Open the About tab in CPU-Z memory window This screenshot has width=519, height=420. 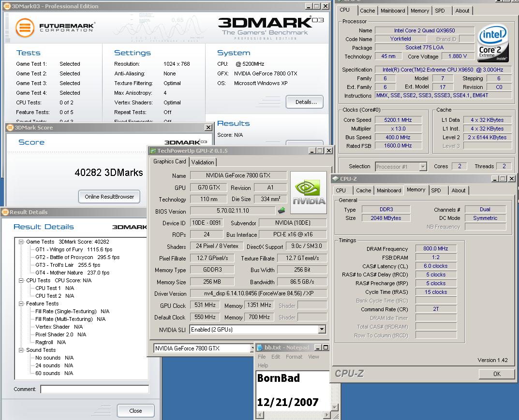click(x=459, y=190)
